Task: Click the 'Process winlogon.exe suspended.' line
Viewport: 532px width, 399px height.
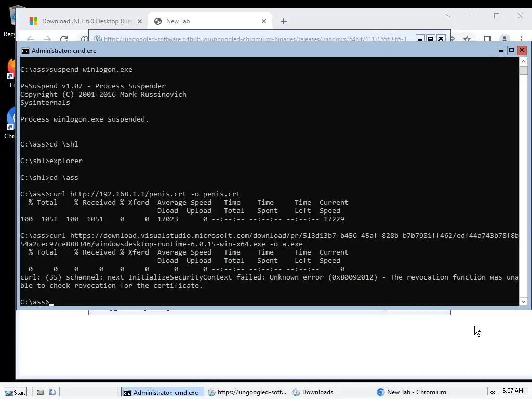Action: (x=84, y=119)
